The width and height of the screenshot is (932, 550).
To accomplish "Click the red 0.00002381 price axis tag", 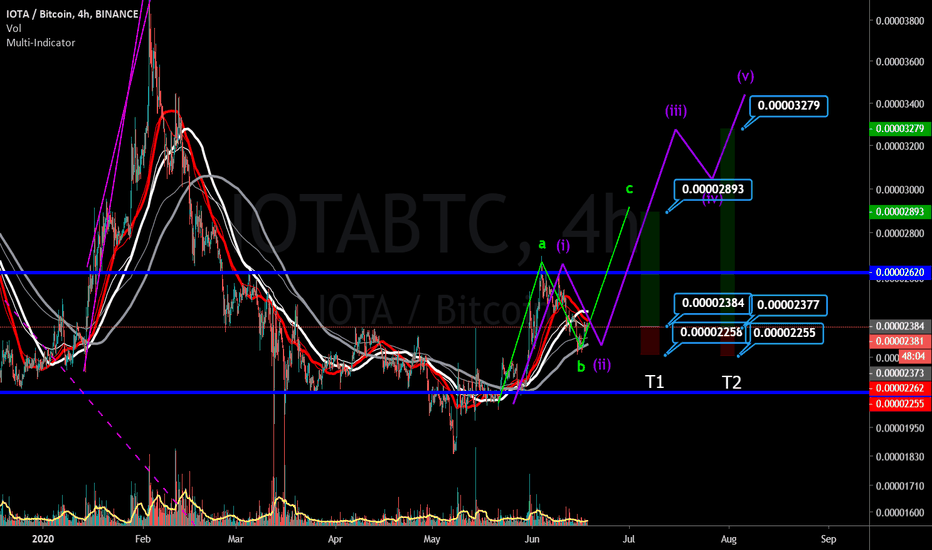I will point(900,341).
